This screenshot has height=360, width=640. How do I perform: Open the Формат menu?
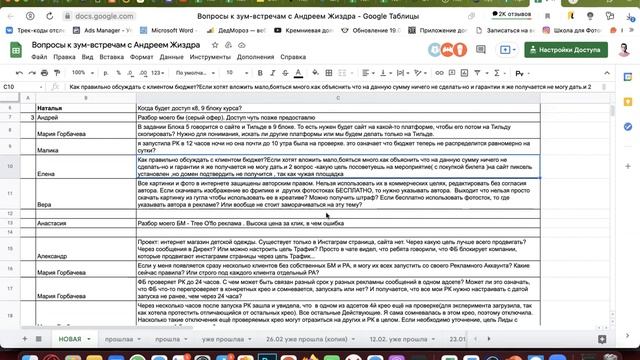coord(142,57)
